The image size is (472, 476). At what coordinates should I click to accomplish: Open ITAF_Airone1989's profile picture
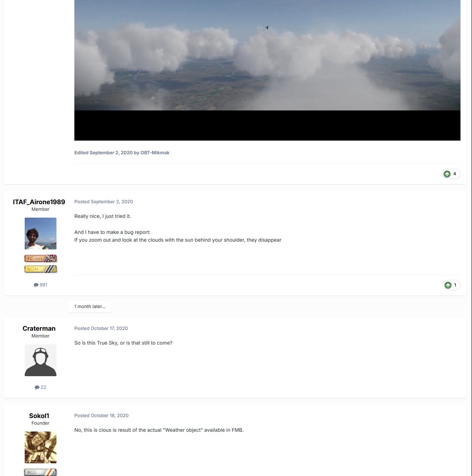(41, 234)
